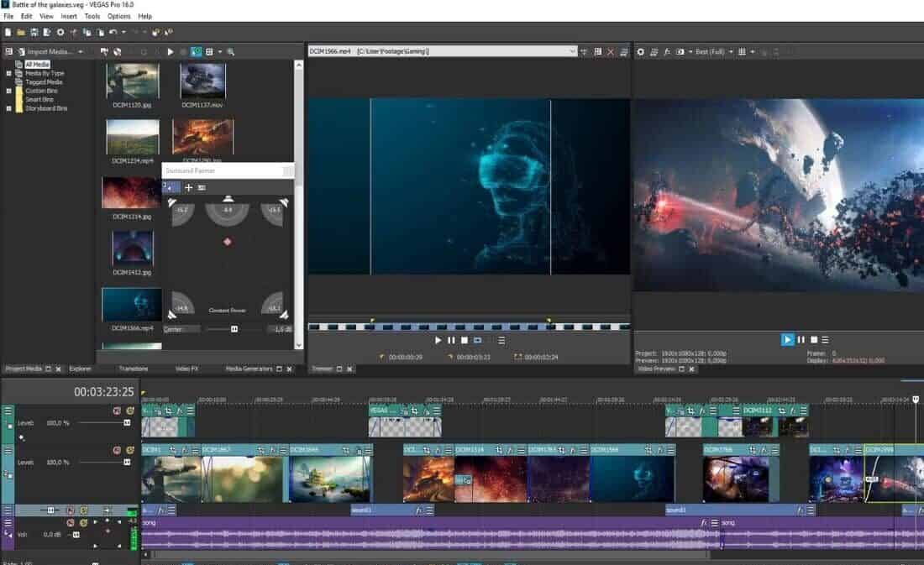Toggle split screen view in preview

point(680,52)
